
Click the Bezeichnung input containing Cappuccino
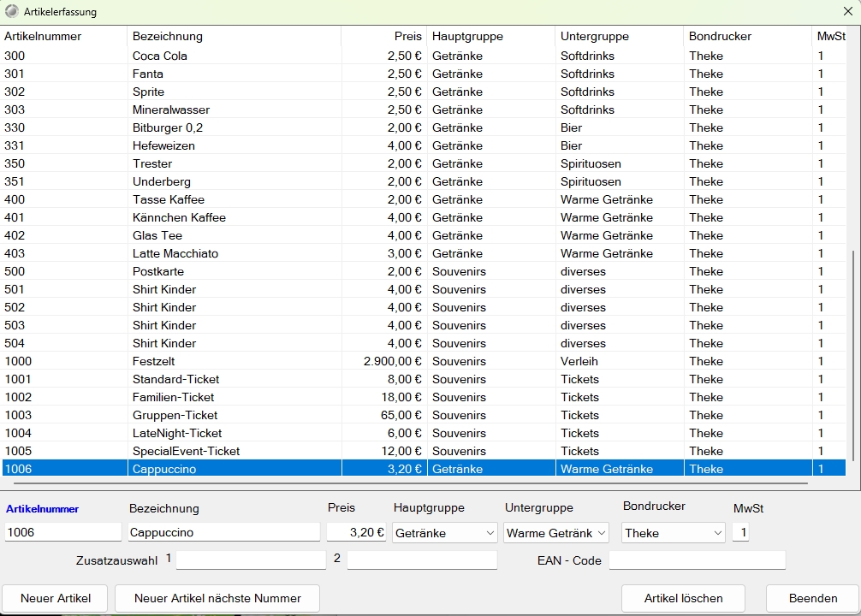[224, 532]
